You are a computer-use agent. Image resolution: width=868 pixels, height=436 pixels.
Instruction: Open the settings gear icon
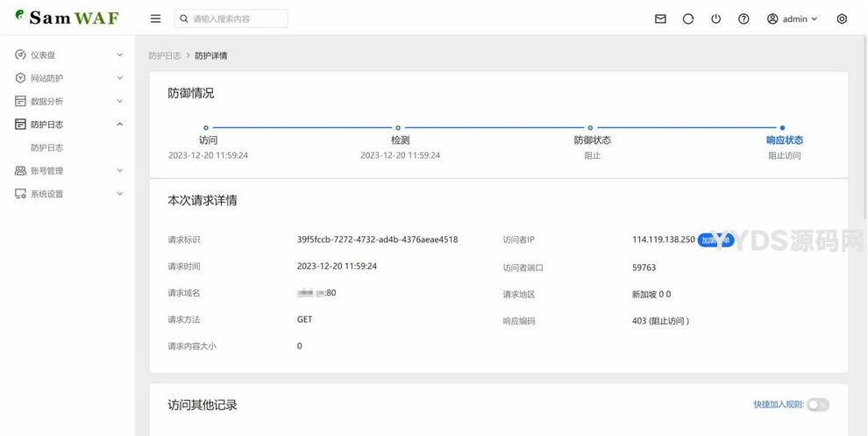[x=842, y=18]
